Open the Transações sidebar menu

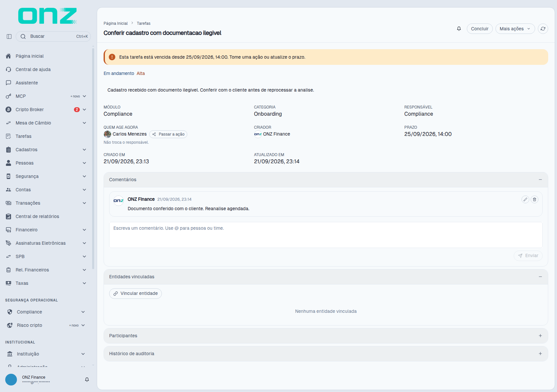tap(46, 203)
